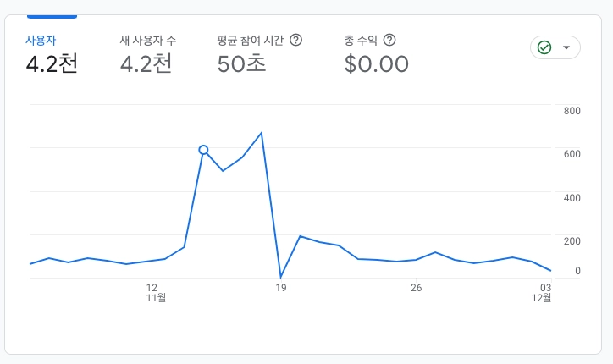Click the 800 y-axis value label
The height and width of the screenshot is (364, 613).
coord(572,111)
